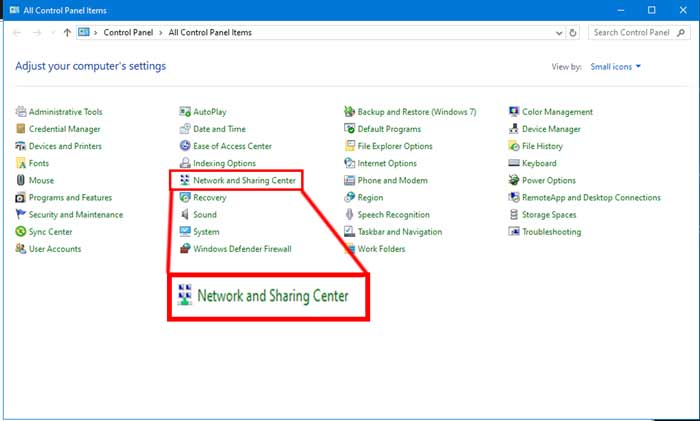Screen dimensions: 700x421
Task: Open Devices and Printers icon
Action: point(21,146)
